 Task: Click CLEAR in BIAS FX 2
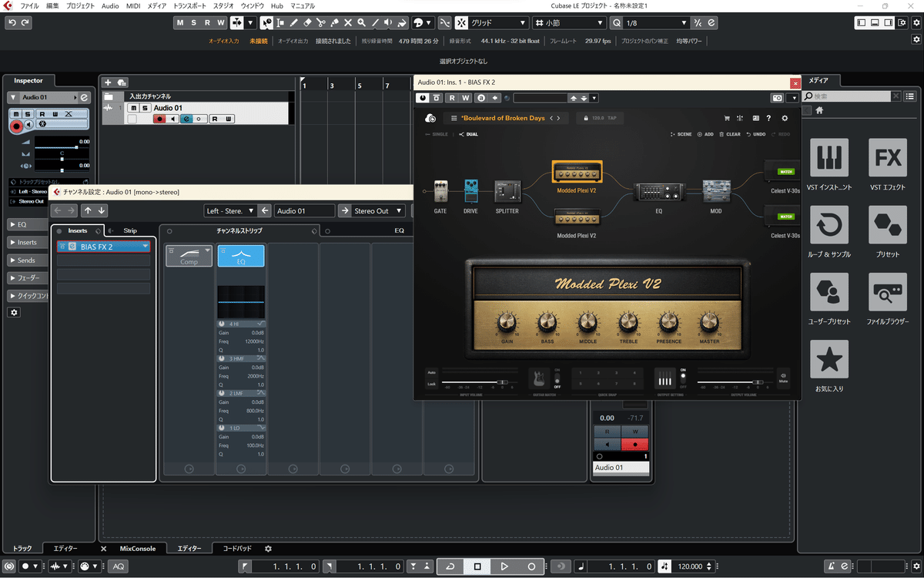tap(730, 134)
